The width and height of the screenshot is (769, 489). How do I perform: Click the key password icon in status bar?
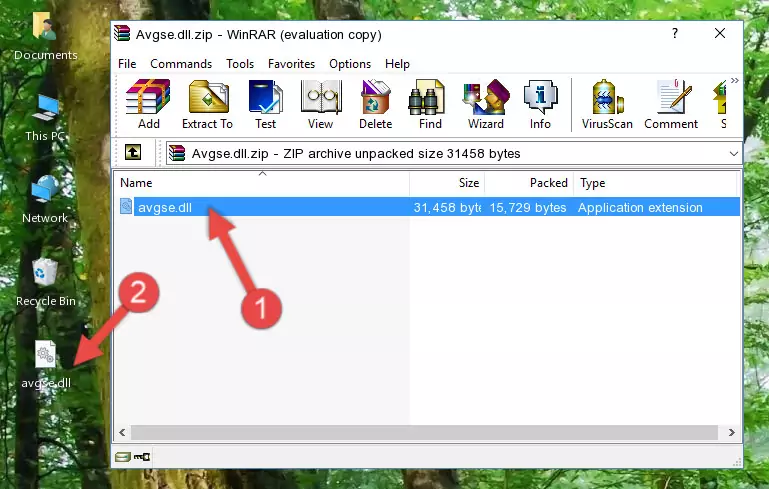click(x=142, y=457)
